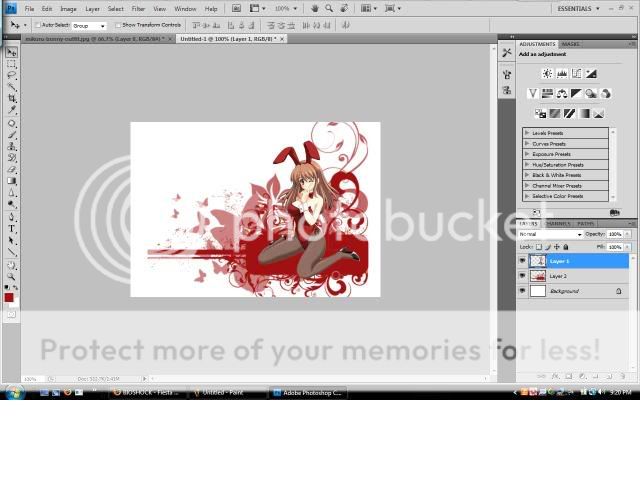Switch to the Masks tab
The width and height of the screenshot is (640, 485).
(570, 44)
